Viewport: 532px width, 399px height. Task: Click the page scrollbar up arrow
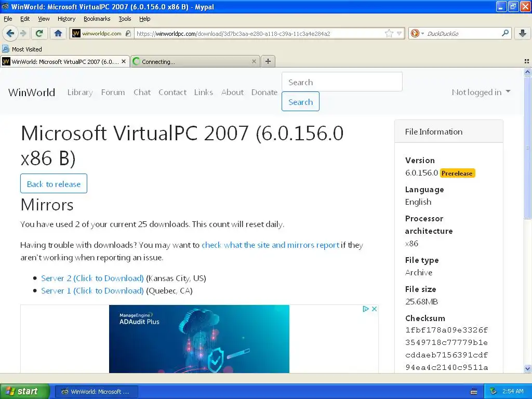(527, 72)
